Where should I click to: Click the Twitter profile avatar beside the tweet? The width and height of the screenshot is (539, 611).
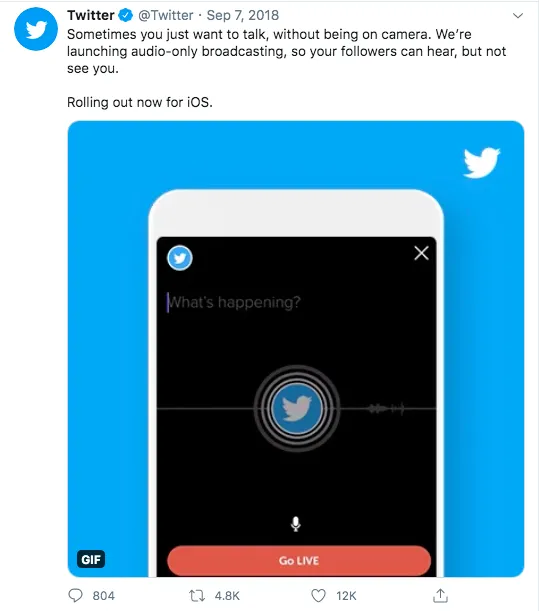[x=36, y=29]
